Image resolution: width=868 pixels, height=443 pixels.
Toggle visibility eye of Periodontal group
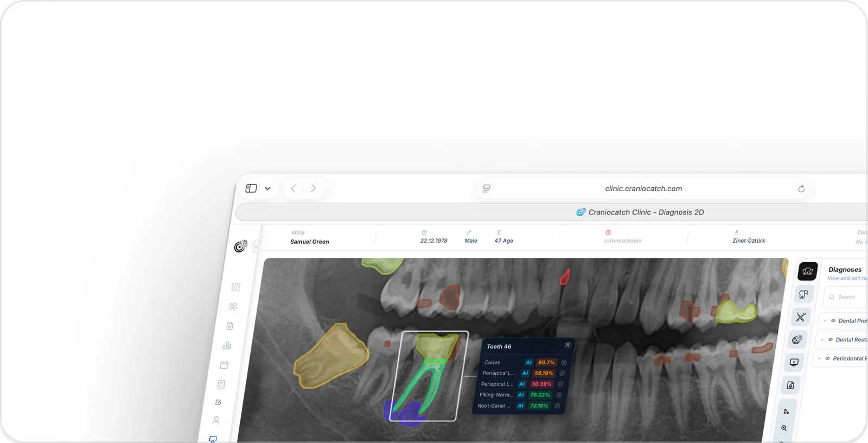click(x=827, y=358)
